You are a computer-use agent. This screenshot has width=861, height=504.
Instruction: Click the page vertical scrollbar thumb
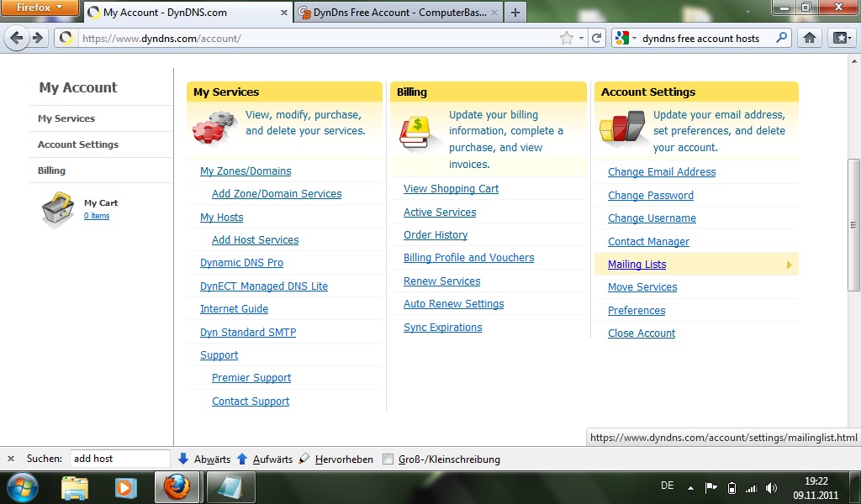point(853,225)
